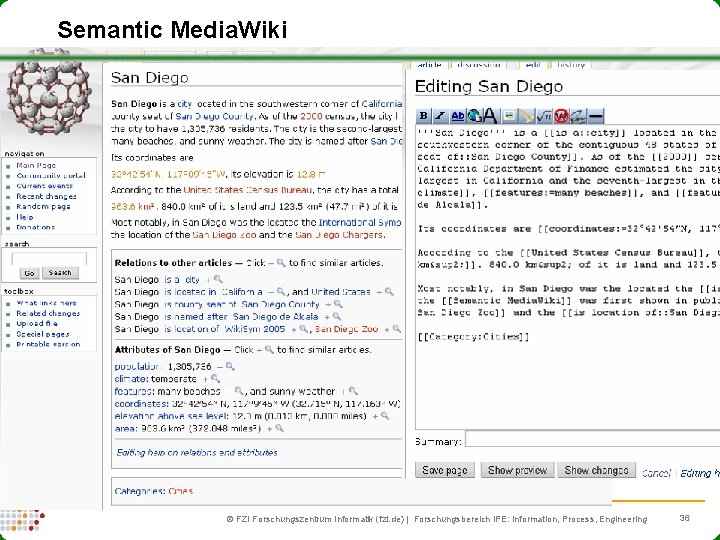The width and height of the screenshot is (720, 540).
Task: Click magnifier after 'sunny weather' feature
Action: click(x=353, y=391)
